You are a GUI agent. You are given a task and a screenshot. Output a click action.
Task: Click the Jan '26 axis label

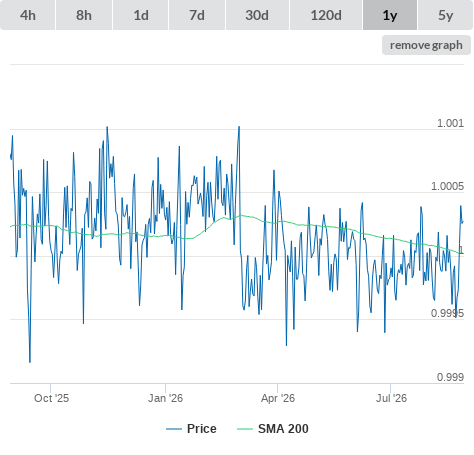pos(165,398)
